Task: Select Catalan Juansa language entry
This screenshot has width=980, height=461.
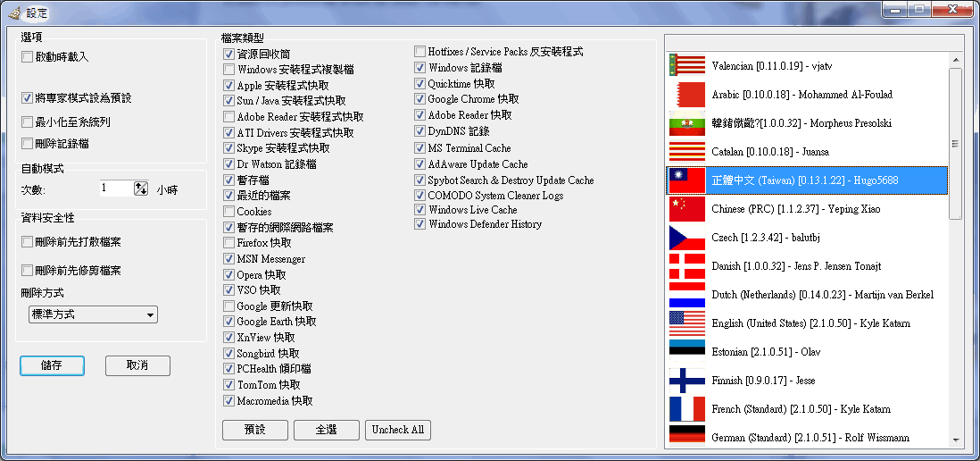Action: (808, 151)
